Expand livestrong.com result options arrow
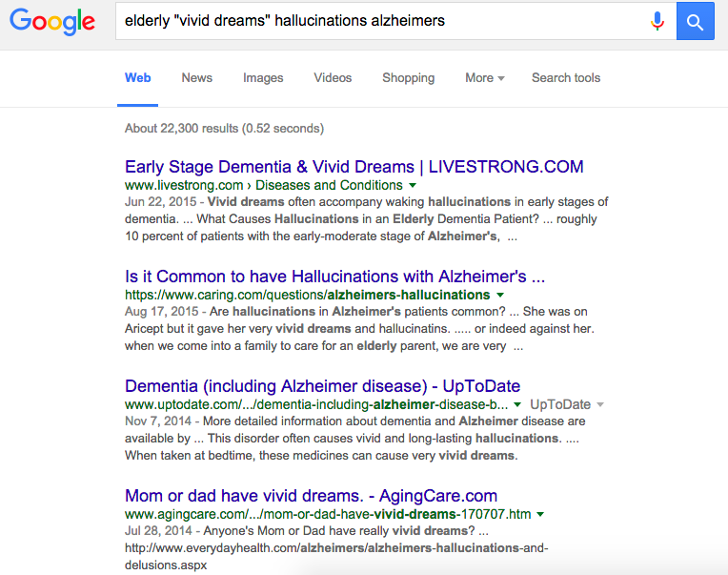Image resolution: width=728 pixels, height=575 pixels. (413, 185)
